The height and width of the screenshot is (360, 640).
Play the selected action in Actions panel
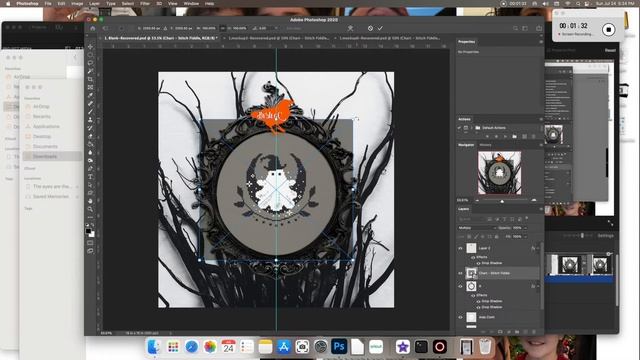coord(505,136)
